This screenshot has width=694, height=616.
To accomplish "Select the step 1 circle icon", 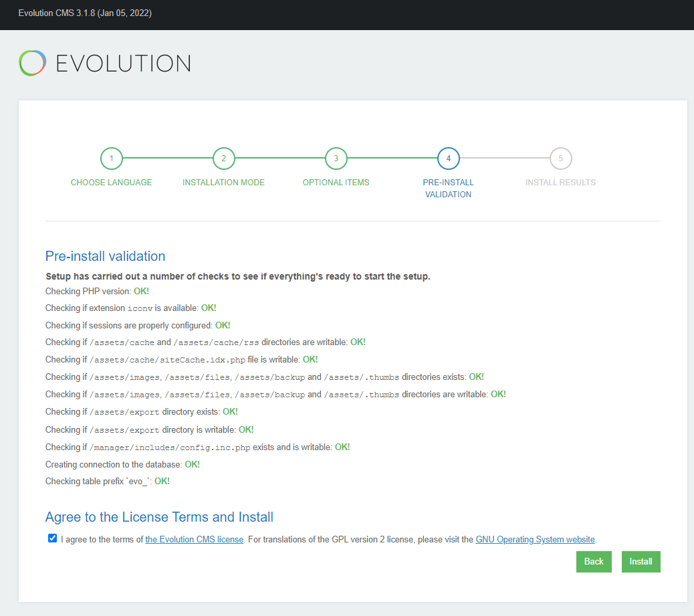I will [x=111, y=159].
